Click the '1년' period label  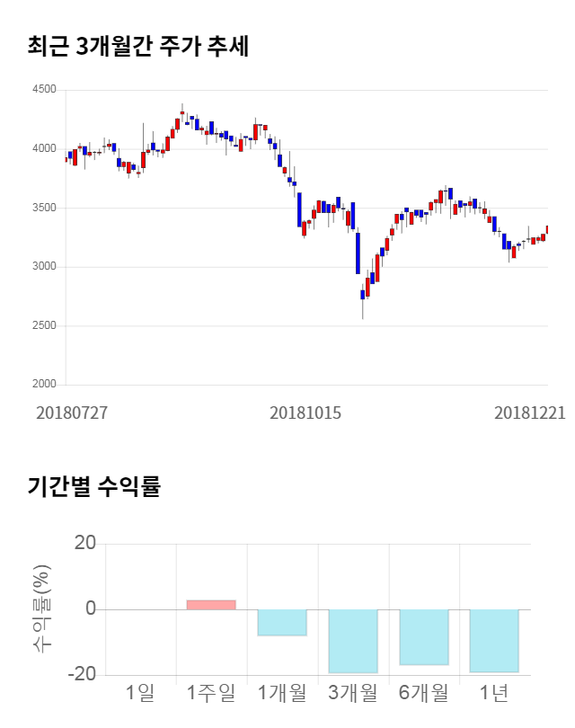click(494, 693)
